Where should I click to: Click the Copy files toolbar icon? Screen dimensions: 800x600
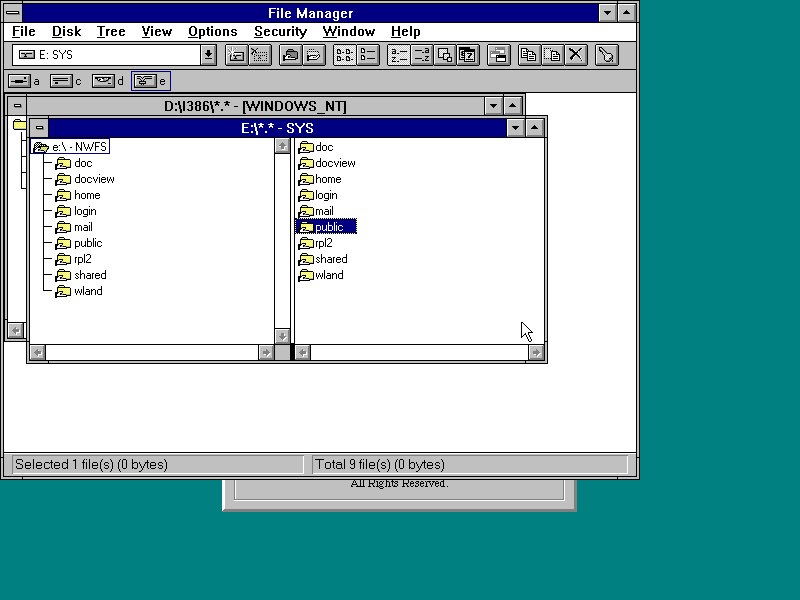pos(529,55)
